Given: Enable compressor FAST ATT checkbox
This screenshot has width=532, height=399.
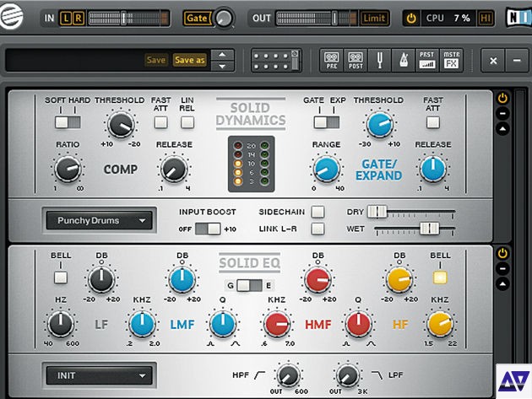Looking at the screenshot, I should tap(160, 122).
